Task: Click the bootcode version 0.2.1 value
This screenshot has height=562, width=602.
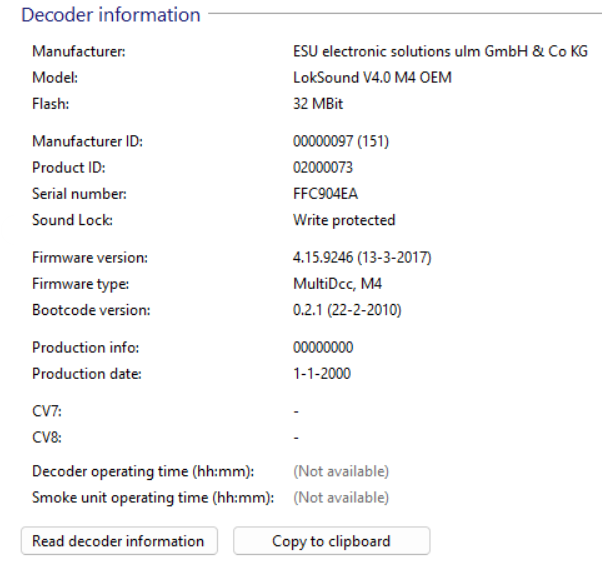Action: tap(347, 310)
